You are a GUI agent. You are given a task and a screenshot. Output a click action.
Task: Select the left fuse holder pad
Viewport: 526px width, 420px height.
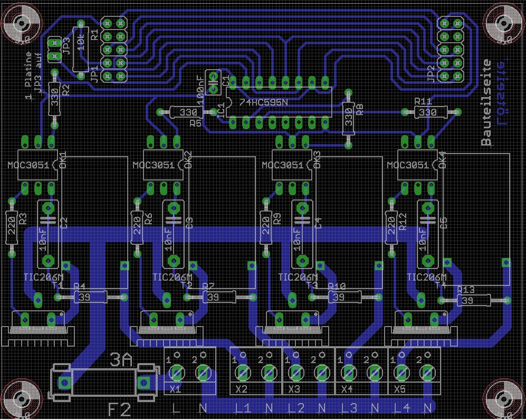click(64, 383)
